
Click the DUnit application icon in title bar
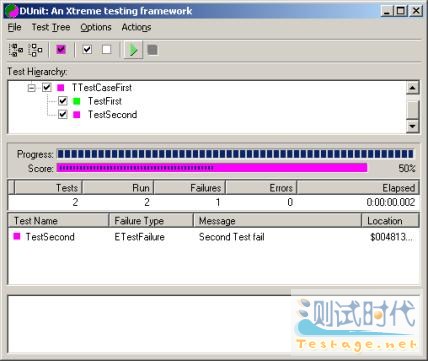(x=11, y=11)
